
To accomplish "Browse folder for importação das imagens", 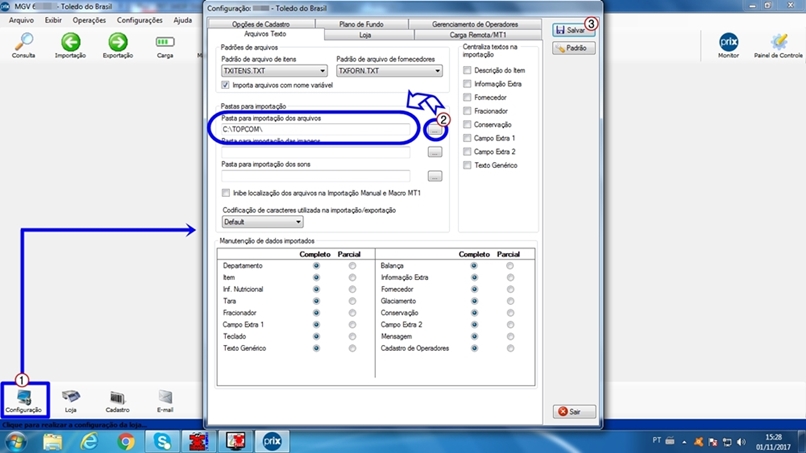I will tap(435, 152).
